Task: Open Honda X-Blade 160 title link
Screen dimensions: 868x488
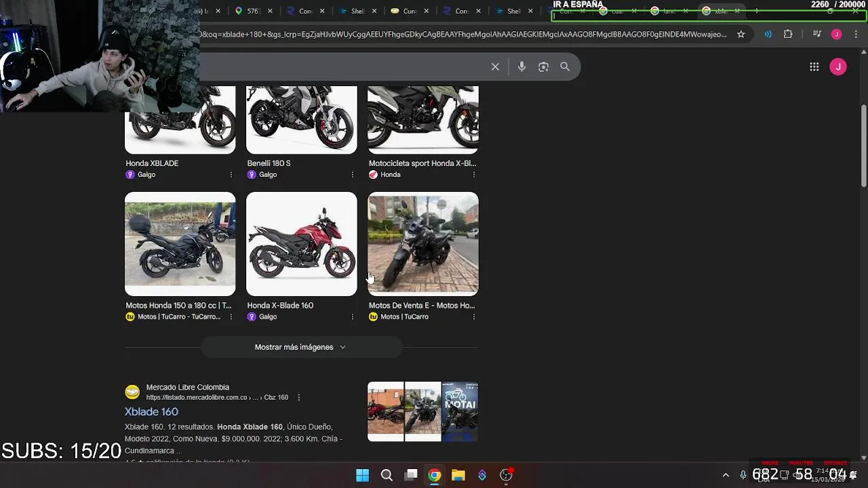Action: pos(280,306)
